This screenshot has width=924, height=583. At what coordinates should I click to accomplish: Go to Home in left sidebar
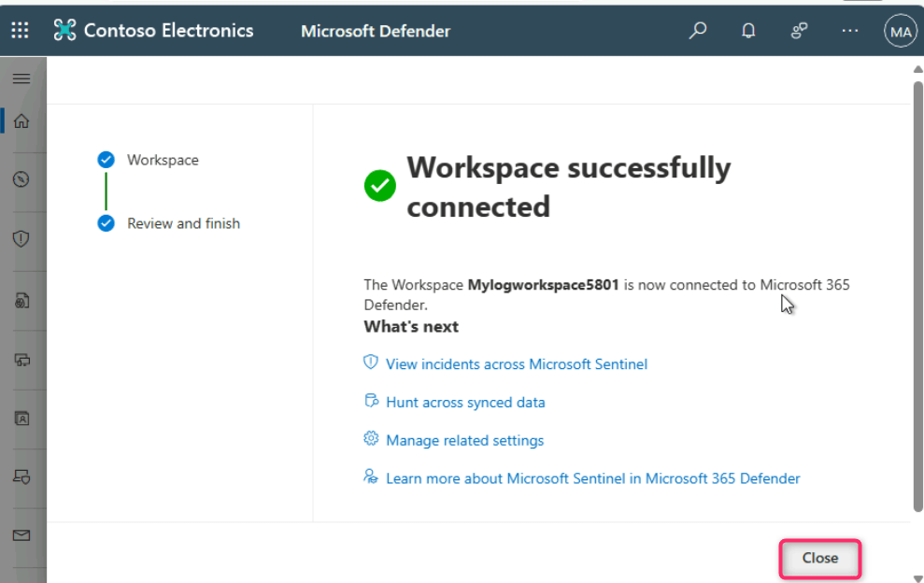point(21,121)
